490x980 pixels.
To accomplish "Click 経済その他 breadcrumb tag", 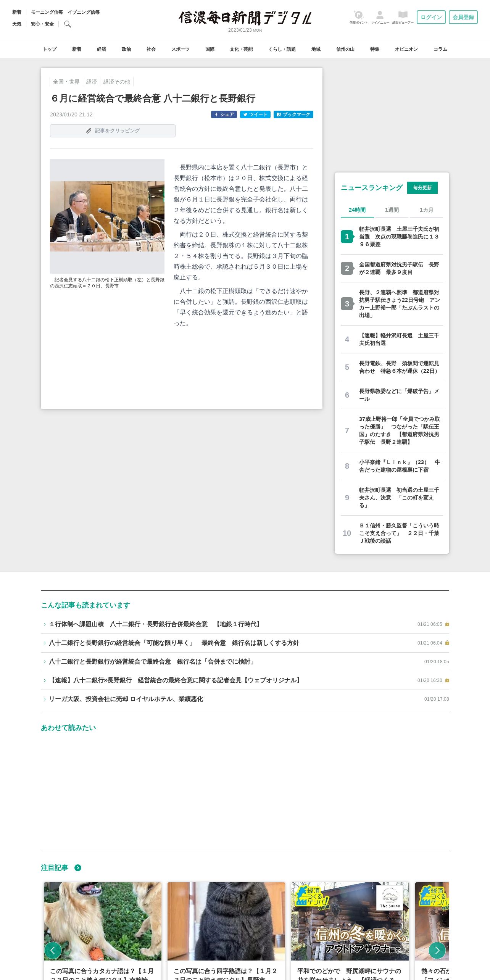I will (x=117, y=82).
